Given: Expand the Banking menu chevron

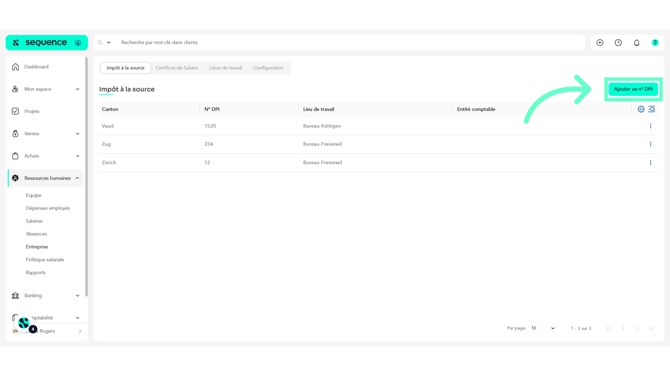Looking at the screenshot, I should coord(77,296).
